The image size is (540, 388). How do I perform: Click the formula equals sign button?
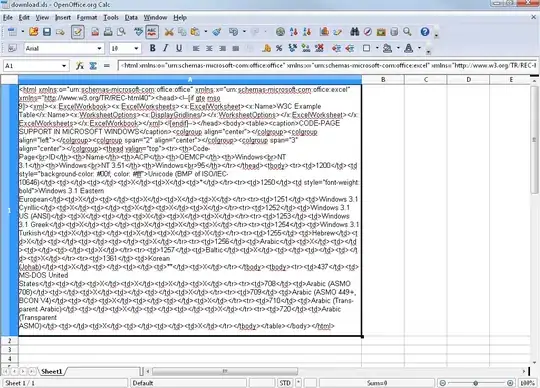point(106,65)
